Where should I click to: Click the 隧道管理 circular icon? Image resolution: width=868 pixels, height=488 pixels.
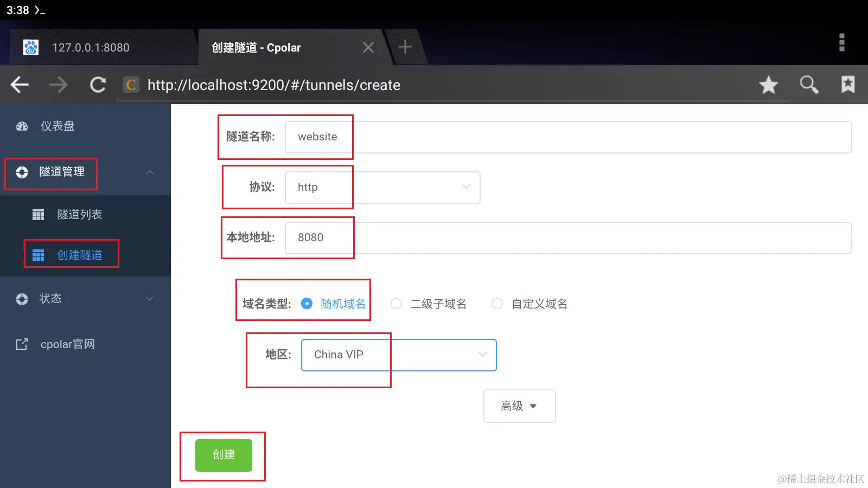tap(22, 172)
